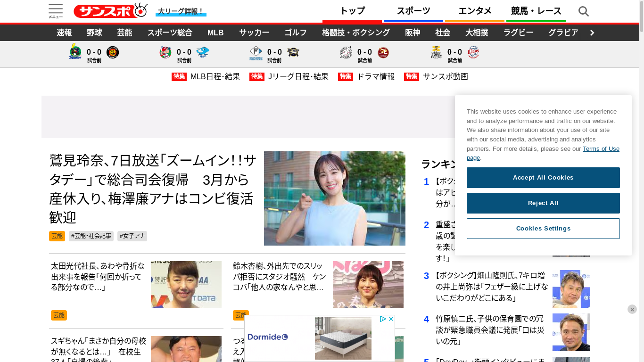Click the Lions team logo

click(473, 52)
